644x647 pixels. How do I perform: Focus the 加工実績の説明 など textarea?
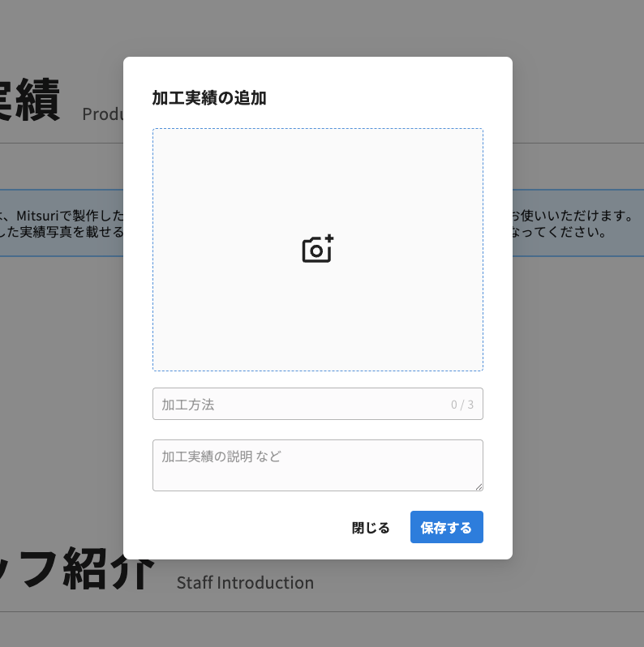pos(317,465)
